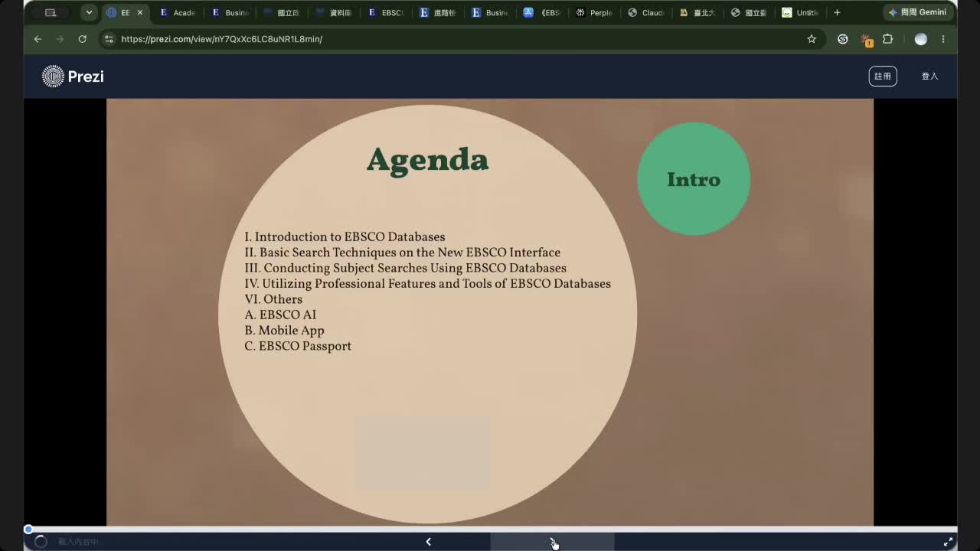Click the S-shaped extension icon in the toolbar

coord(843,39)
